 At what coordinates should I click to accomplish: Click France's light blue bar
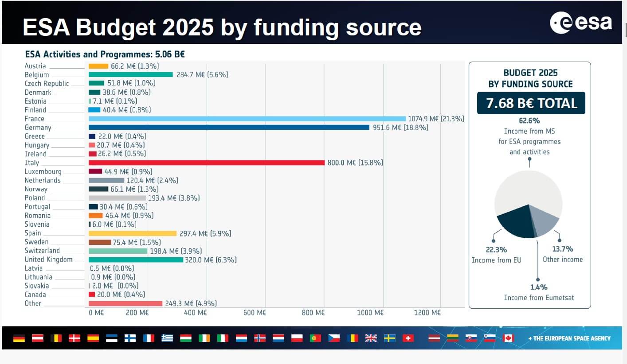(247, 119)
